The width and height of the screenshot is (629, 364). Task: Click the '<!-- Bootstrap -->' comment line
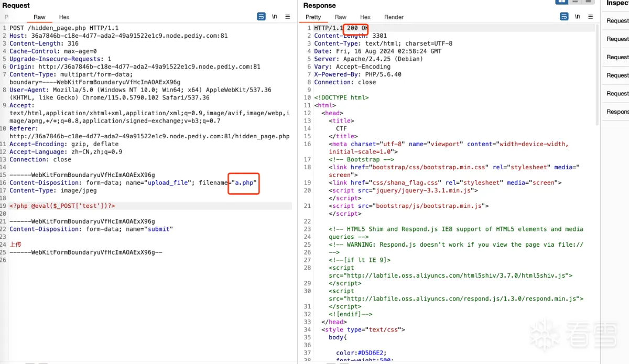pyautogui.click(x=362, y=160)
